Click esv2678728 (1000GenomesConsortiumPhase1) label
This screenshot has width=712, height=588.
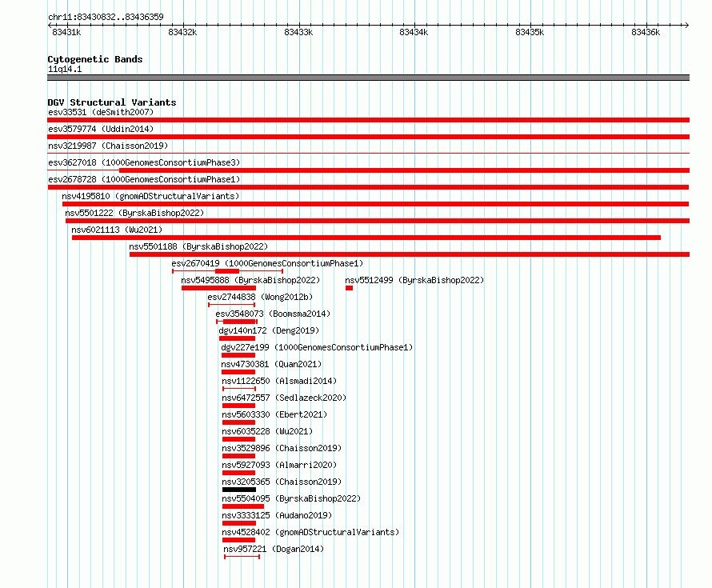144,179
